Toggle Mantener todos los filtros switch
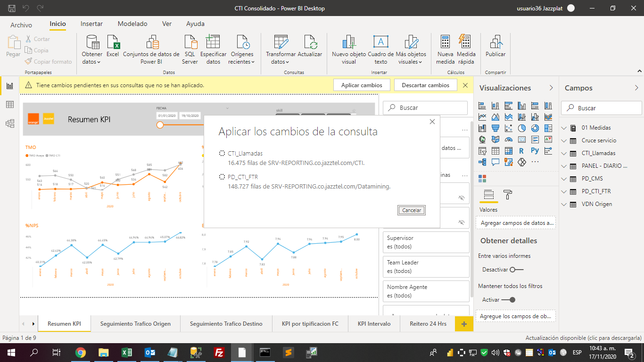 (x=508, y=300)
